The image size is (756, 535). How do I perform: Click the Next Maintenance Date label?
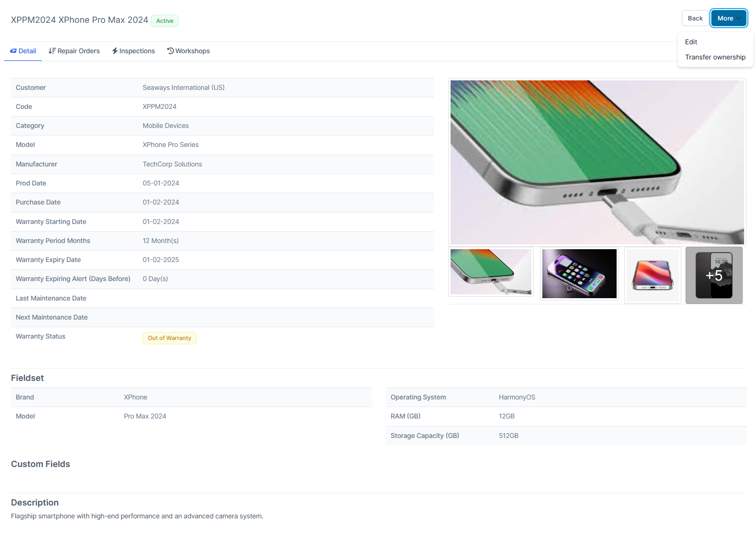(x=52, y=317)
